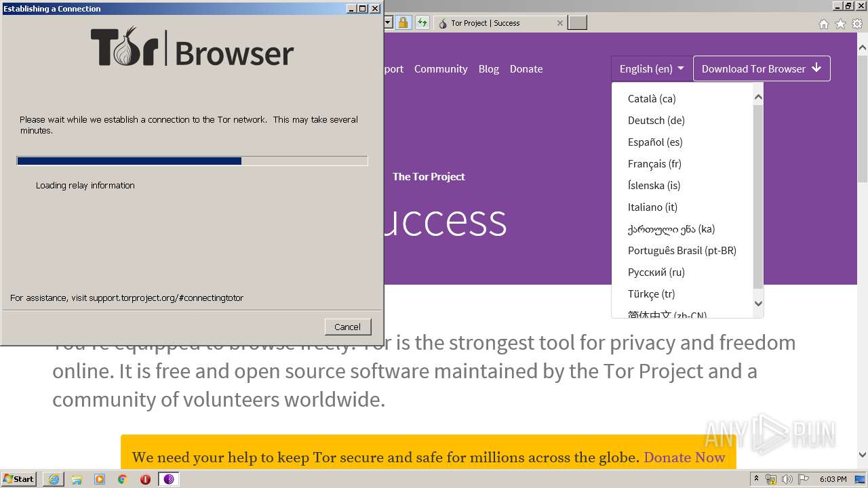The height and width of the screenshot is (488, 868).
Task: Click the Donate Now link in yellow banner
Action: pos(684,457)
